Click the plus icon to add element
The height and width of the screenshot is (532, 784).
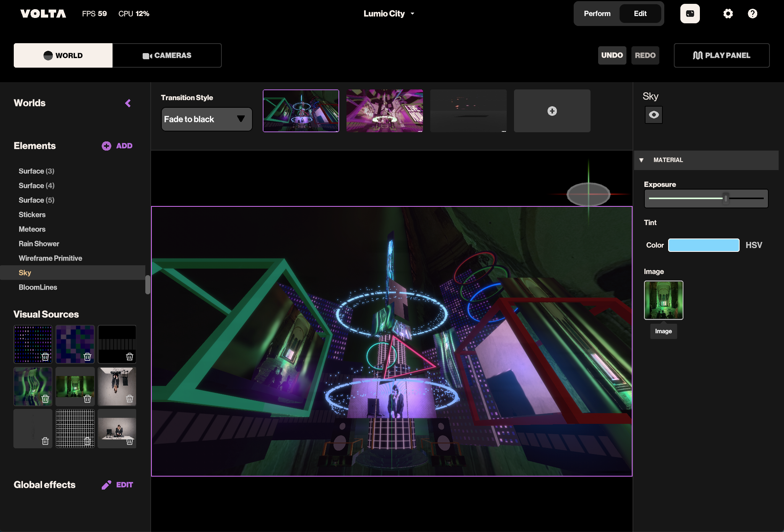pyautogui.click(x=106, y=146)
